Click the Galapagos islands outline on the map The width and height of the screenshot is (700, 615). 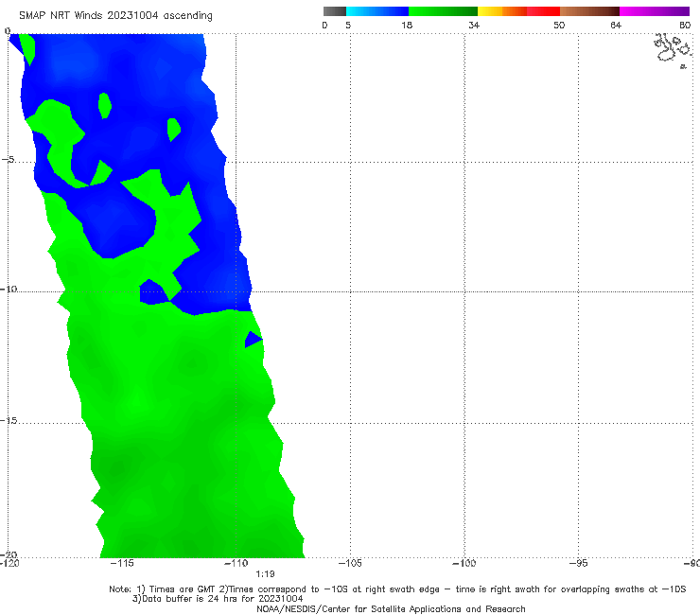(x=673, y=49)
